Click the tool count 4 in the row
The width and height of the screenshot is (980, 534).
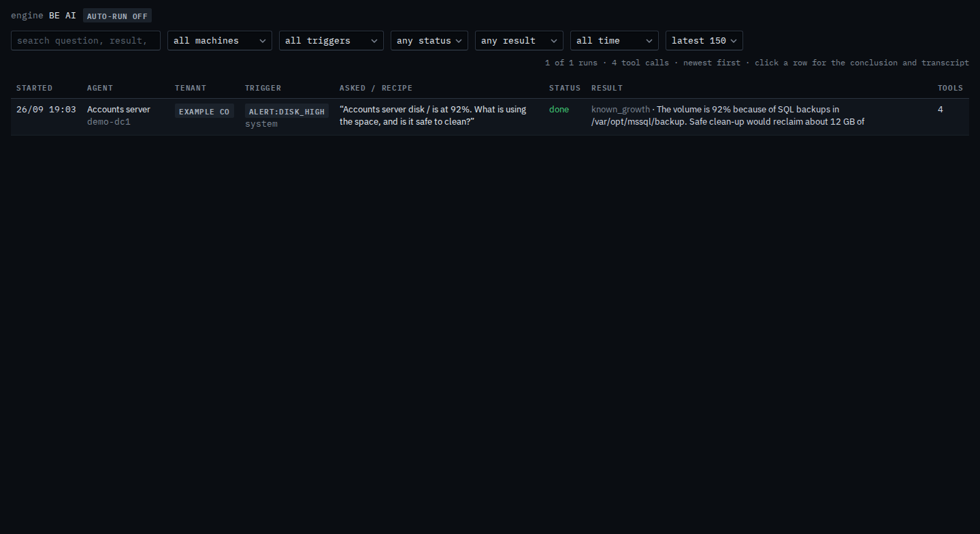point(941,109)
